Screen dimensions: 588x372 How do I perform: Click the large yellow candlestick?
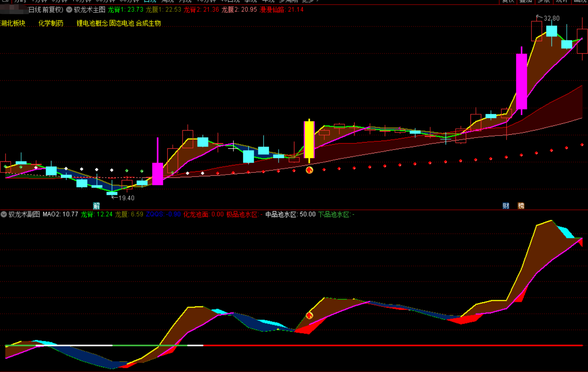(x=309, y=140)
